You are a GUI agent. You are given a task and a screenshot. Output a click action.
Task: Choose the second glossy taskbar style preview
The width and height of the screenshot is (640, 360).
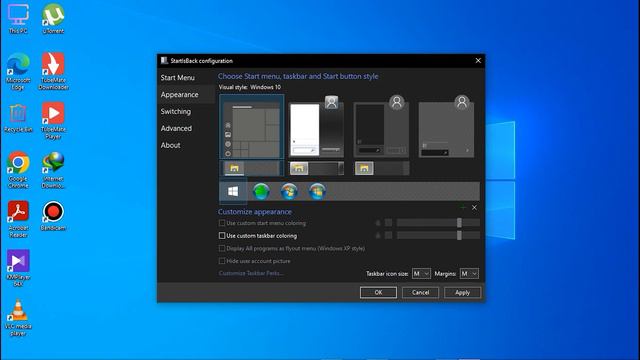click(317, 168)
